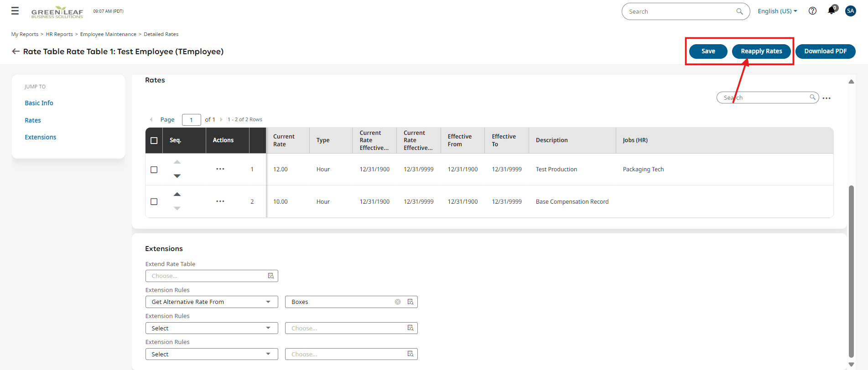Check the box for the 12.00 rate row
The width and height of the screenshot is (868, 370).
(x=154, y=170)
